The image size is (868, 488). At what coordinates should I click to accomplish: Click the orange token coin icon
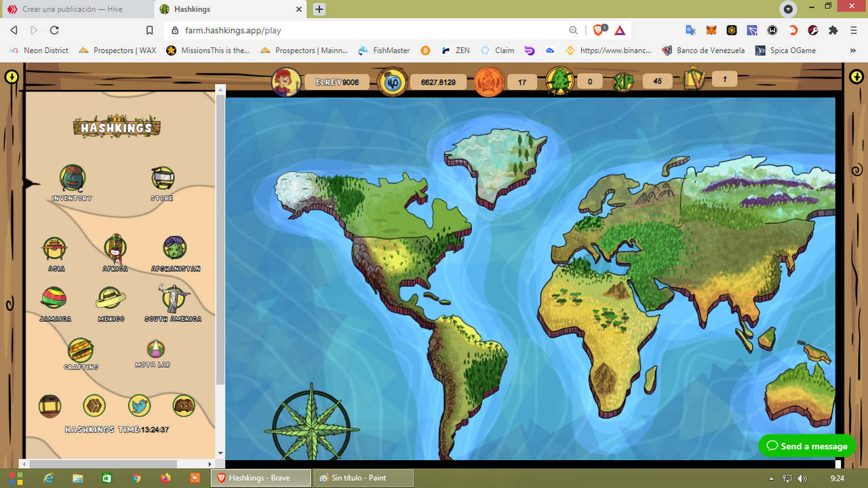[489, 82]
